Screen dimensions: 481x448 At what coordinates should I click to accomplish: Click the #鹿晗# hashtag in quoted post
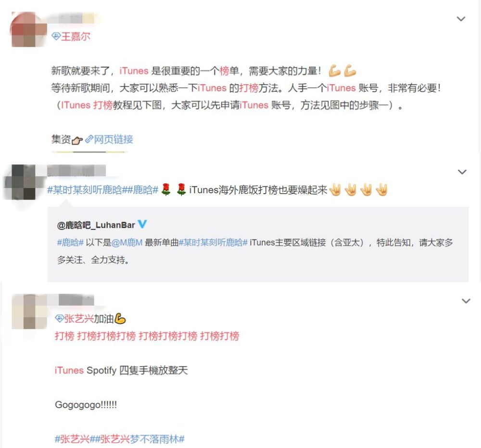70,243
